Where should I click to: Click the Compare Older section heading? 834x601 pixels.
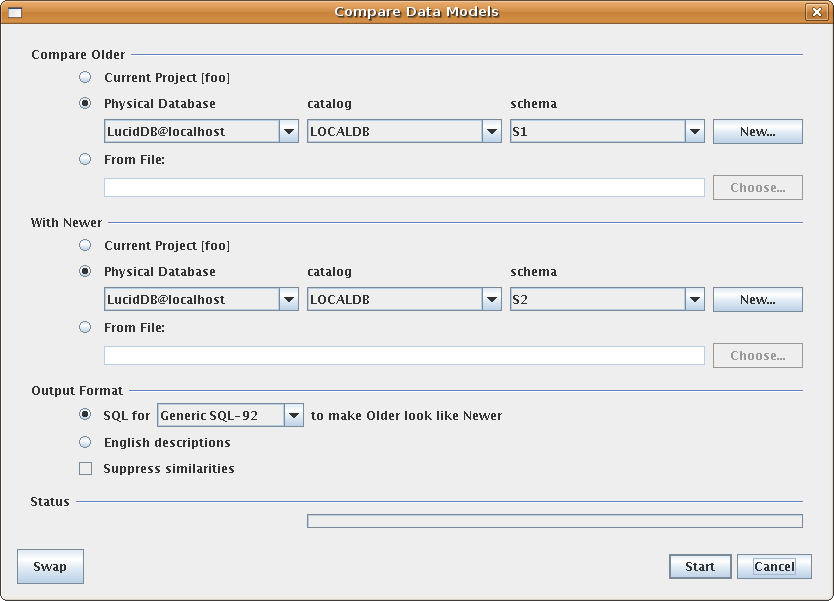(x=78, y=55)
